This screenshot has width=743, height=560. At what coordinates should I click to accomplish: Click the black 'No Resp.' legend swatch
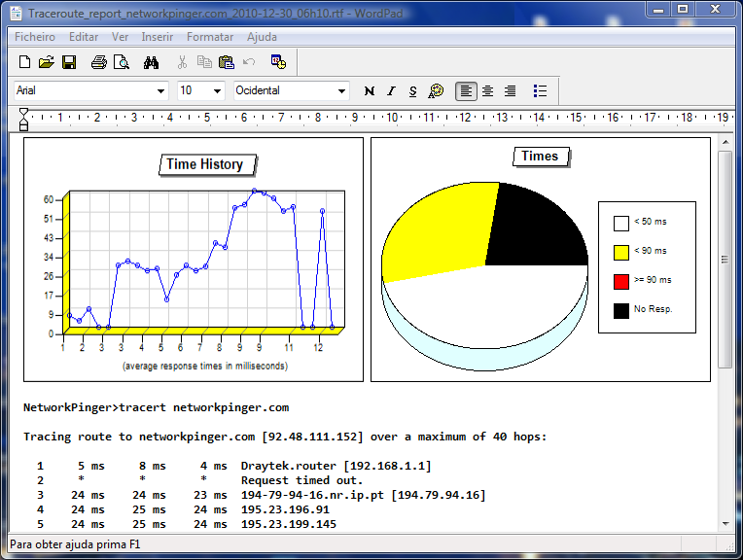coord(621,311)
